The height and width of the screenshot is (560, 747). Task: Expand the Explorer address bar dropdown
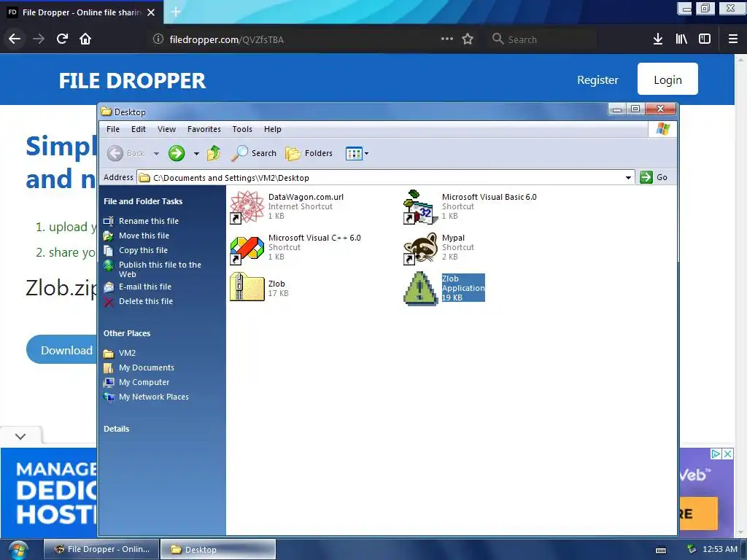[628, 178]
